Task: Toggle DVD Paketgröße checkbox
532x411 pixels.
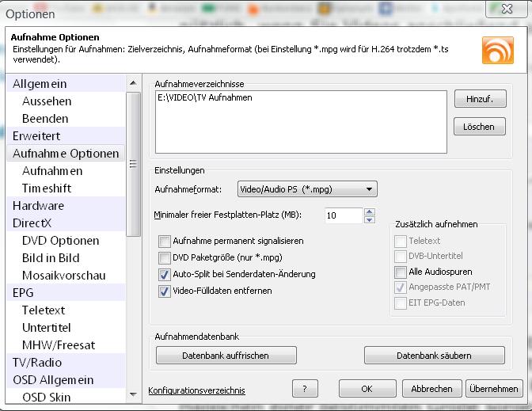Action: [165, 257]
